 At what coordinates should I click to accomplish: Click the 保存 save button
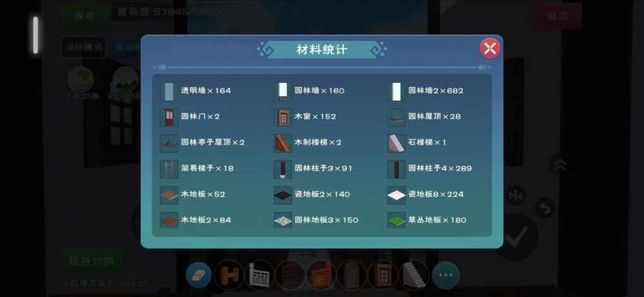pyautogui.click(x=85, y=16)
